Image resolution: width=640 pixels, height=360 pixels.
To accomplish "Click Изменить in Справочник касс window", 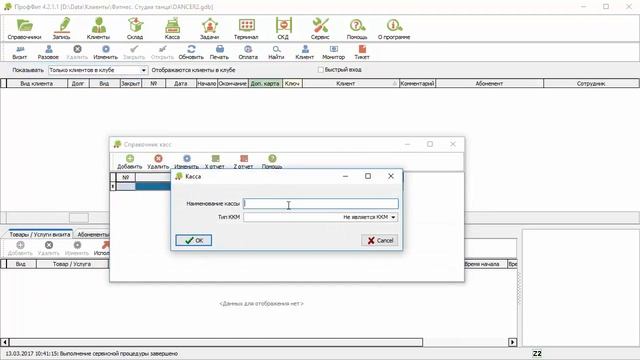I will [x=187, y=162].
